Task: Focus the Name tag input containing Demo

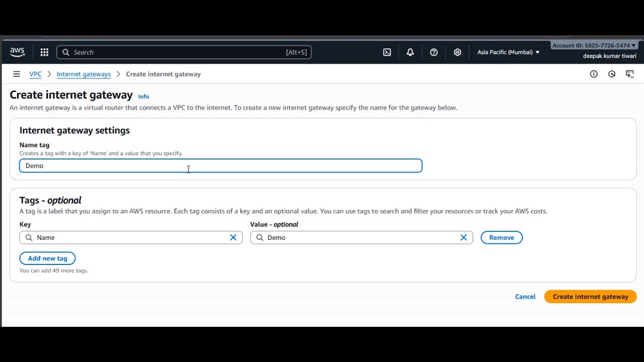Action: (221, 166)
